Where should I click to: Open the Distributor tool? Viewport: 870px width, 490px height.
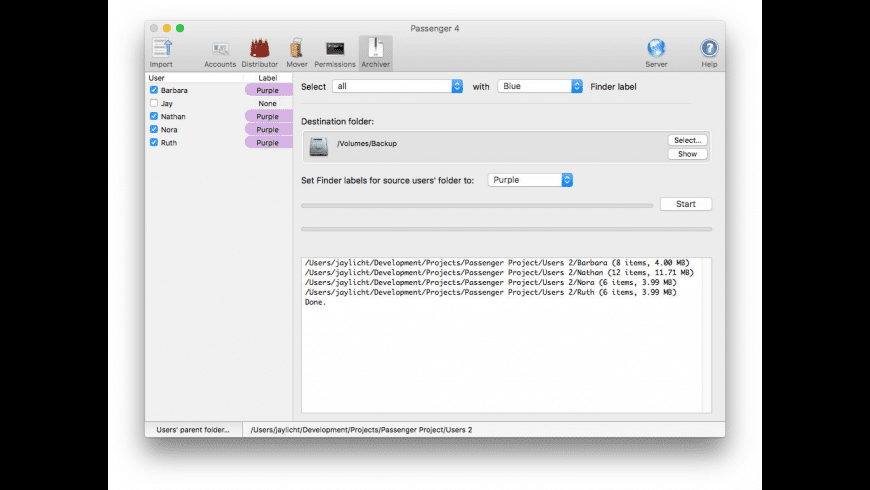coord(260,53)
